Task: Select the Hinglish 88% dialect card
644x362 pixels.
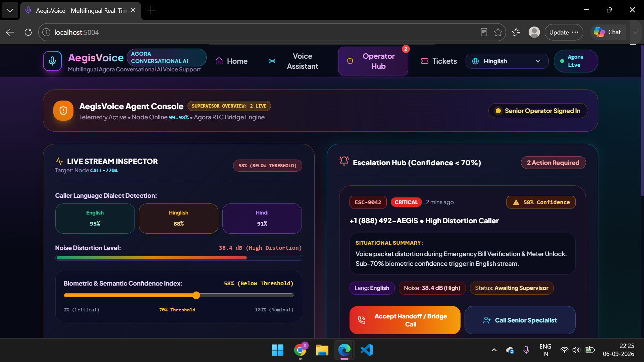Action: tap(178, 218)
